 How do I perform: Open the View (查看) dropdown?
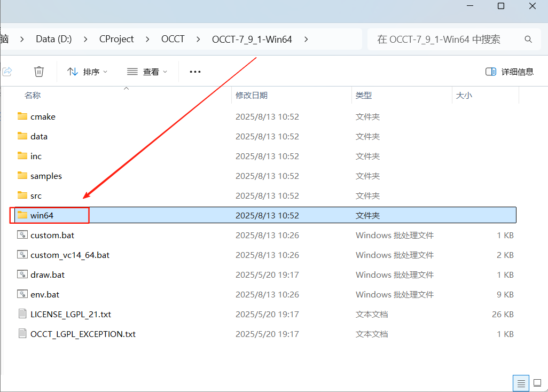147,72
